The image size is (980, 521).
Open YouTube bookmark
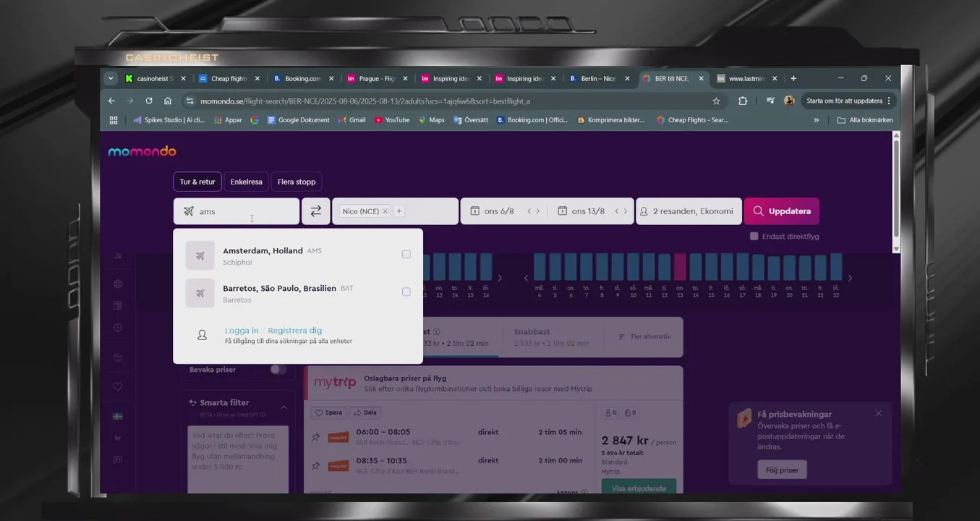click(392, 120)
